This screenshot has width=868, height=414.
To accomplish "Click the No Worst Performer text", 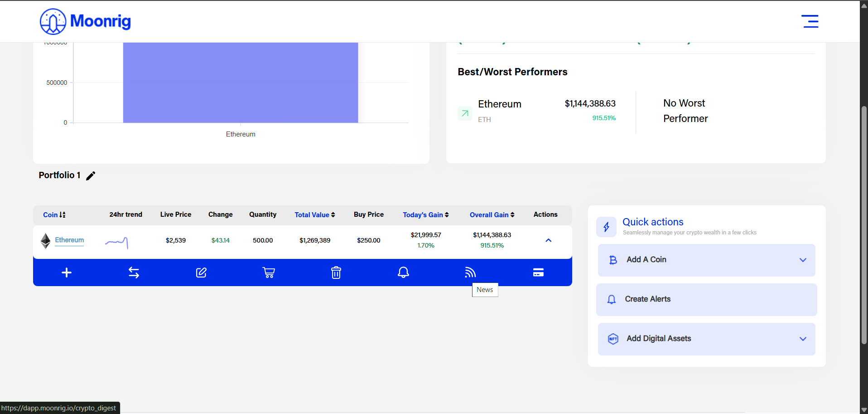I will [685, 111].
